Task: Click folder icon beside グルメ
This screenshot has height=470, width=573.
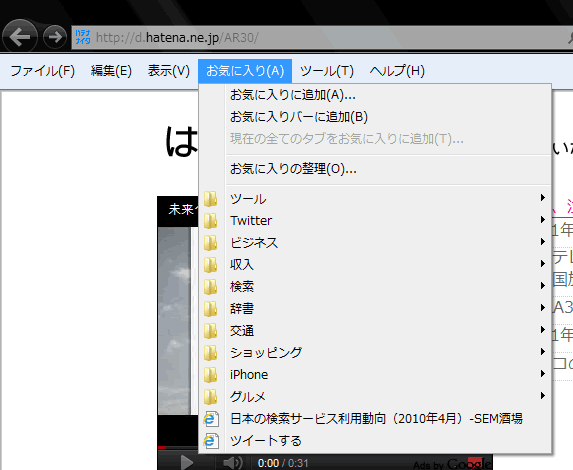Action: (x=210, y=397)
